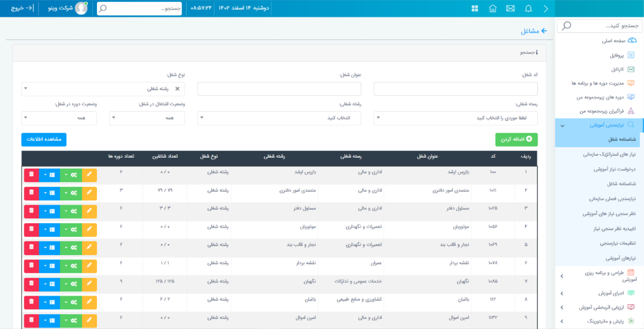
Task: Edit the بازرس ارشد row with pencil icon
Action: pos(89,175)
